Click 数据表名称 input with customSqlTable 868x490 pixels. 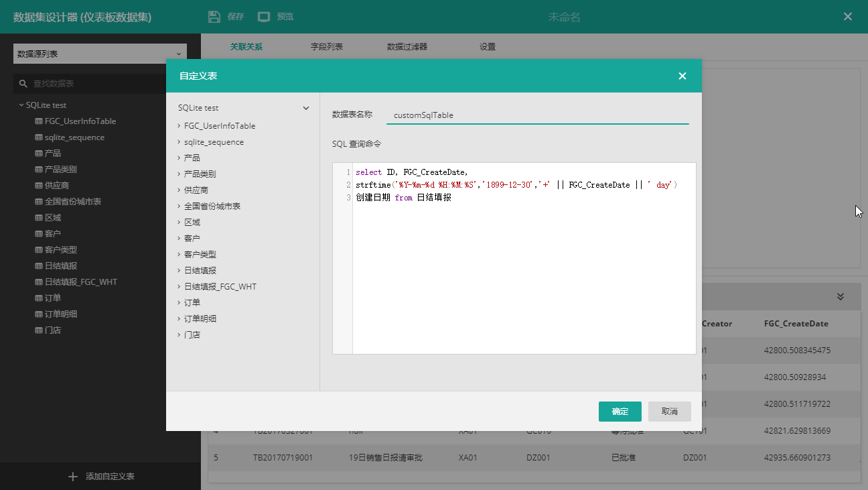538,115
